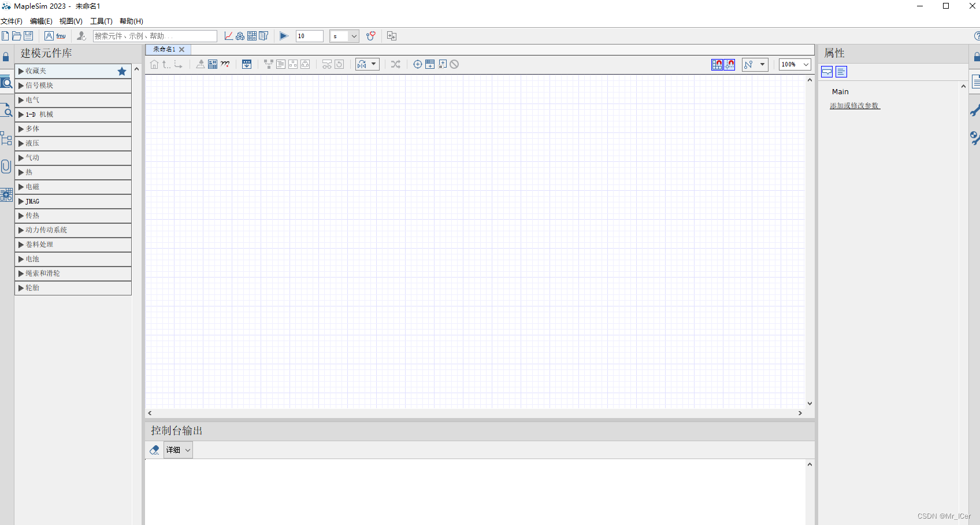Expand the JMAG library category
The image size is (980, 525).
73,201
